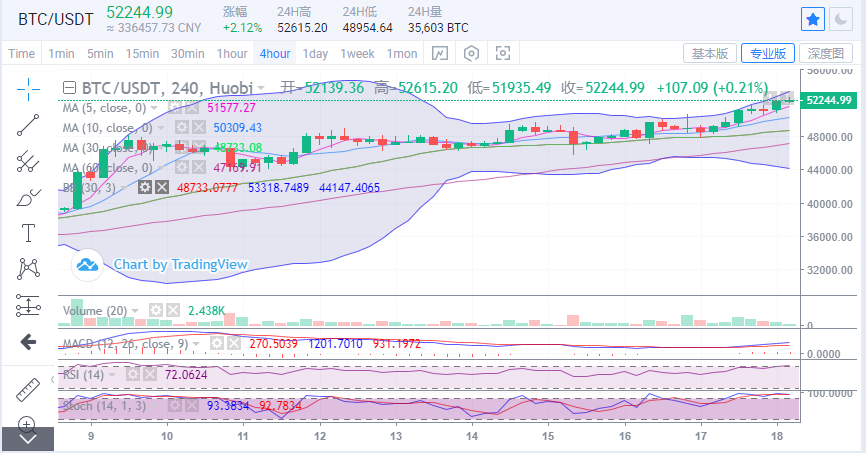Expand MA (5, close, 0) dropdown arrow
This screenshot has width=866, height=453.
pos(154,108)
